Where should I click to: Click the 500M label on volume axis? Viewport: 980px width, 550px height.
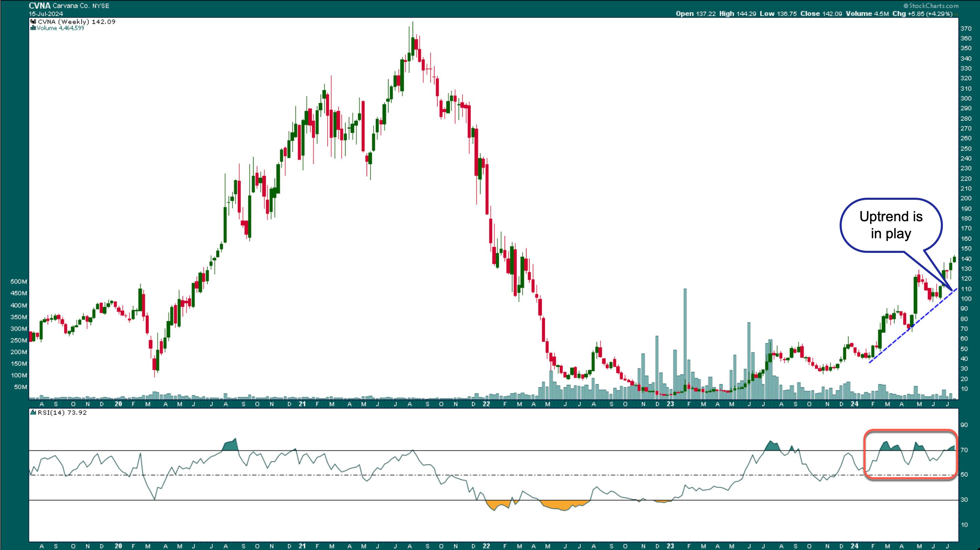point(19,282)
